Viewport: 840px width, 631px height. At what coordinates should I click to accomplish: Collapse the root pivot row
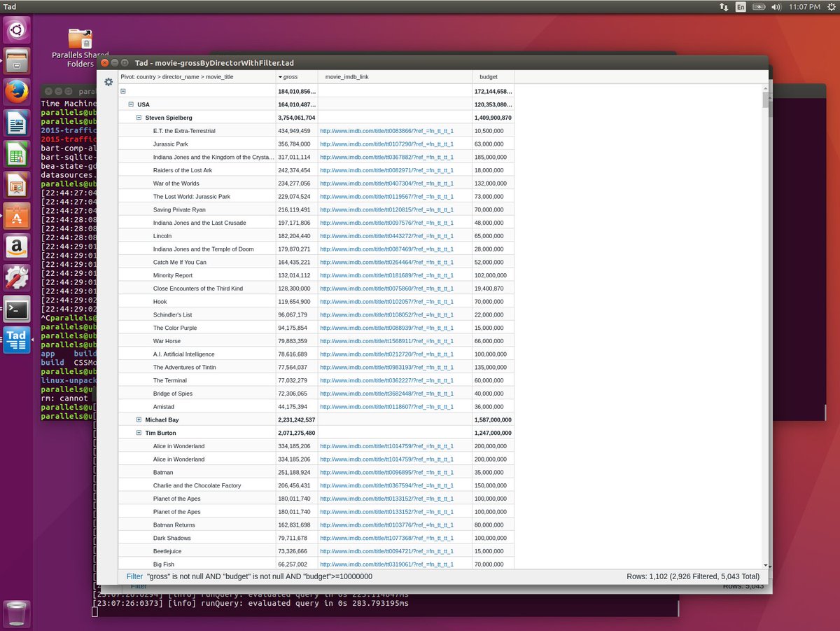tap(123, 91)
